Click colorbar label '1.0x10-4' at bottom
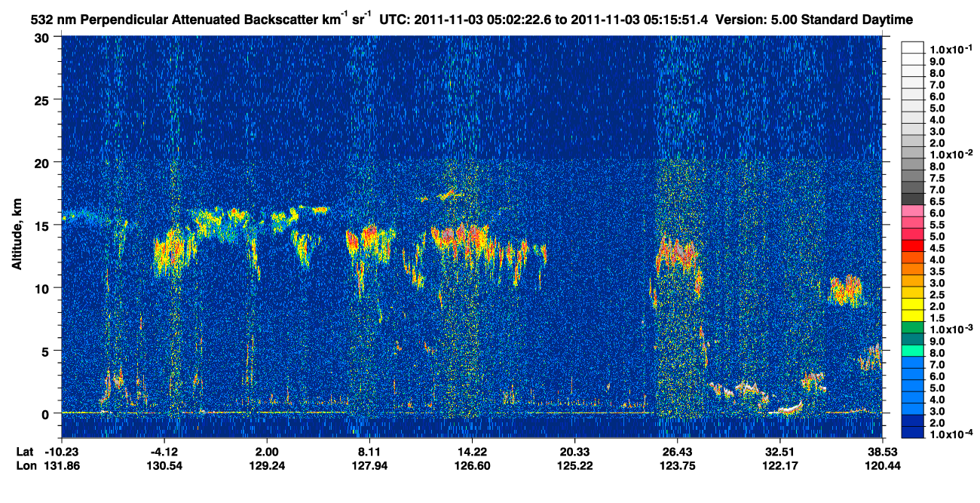 [950, 435]
